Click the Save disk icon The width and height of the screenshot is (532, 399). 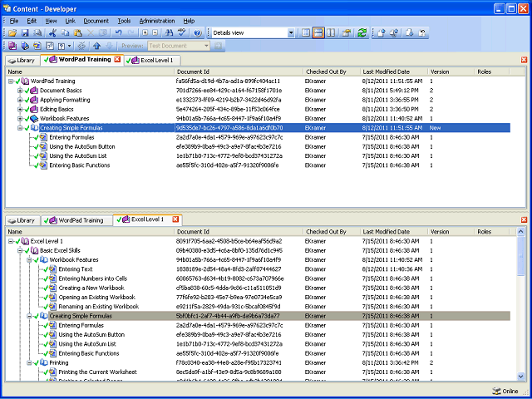25,33
